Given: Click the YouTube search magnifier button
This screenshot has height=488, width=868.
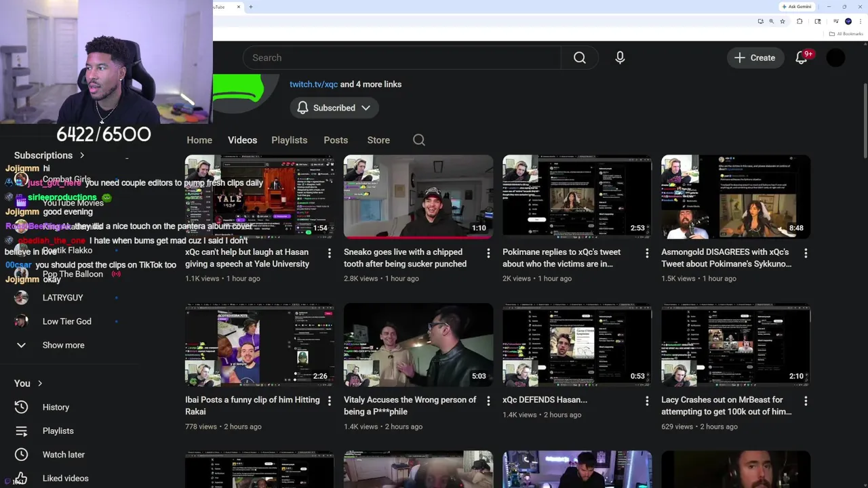Looking at the screenshot, I should [580, 58].
